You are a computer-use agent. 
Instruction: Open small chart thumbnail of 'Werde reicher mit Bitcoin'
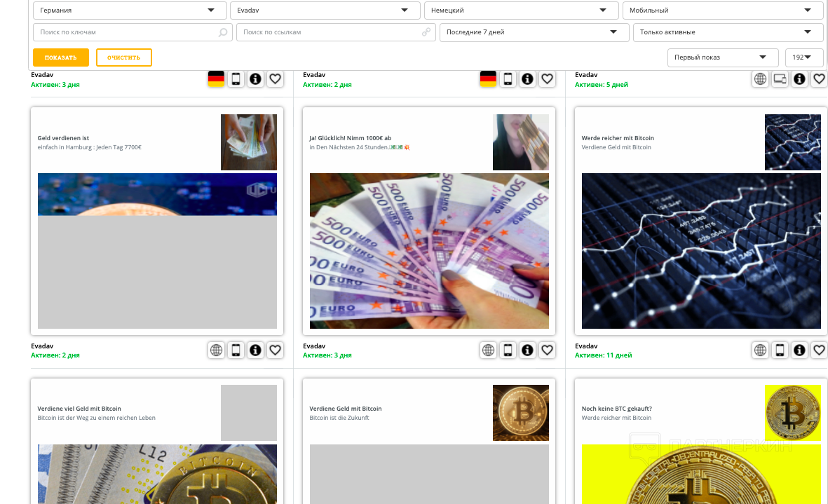[x=793, y=142]
